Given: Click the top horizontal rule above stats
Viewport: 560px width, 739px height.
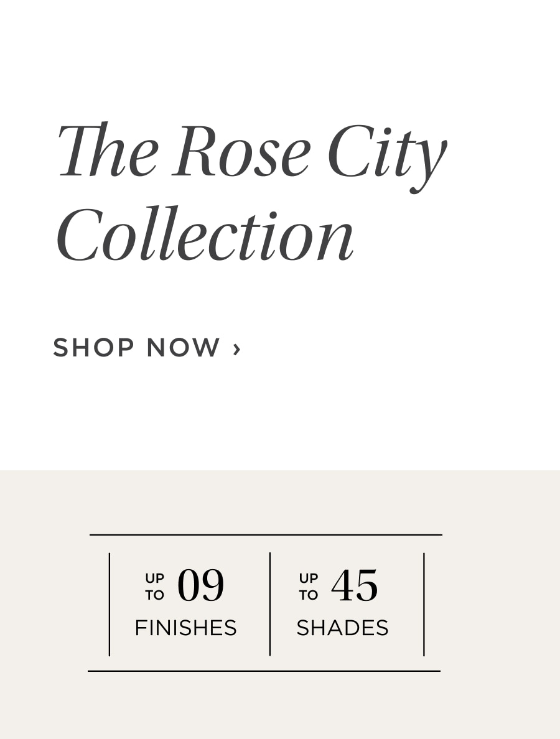Looking at the screenshot, I should [x=266, y=535].
